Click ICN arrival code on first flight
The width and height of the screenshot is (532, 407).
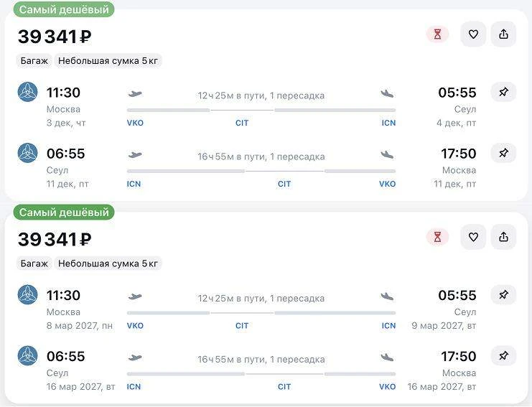pos(388,123)
